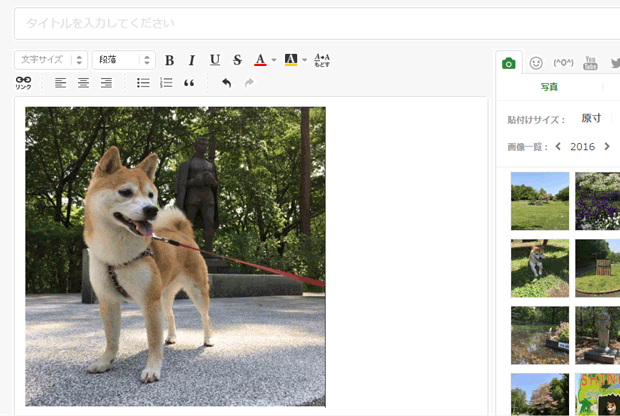Reset text formatting with もどす icon
The width and height of the screenshot is (620, 416).
322,60
